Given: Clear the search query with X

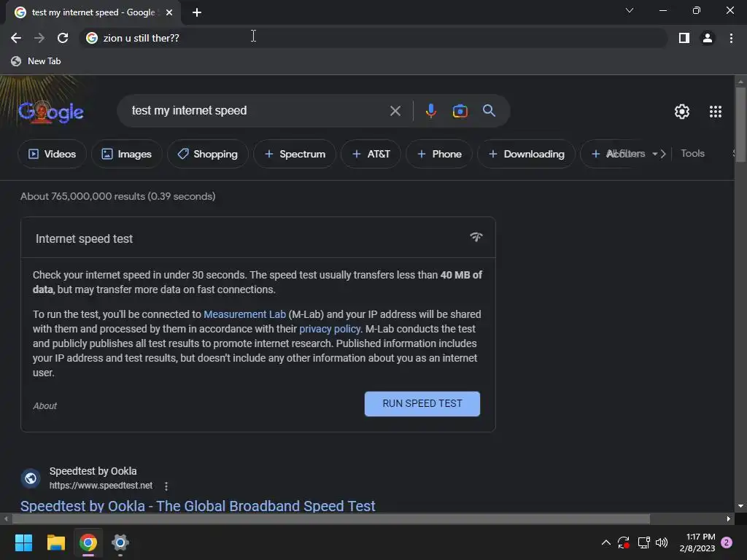Looking at the screenshot, I should click(x=395, y=111).
